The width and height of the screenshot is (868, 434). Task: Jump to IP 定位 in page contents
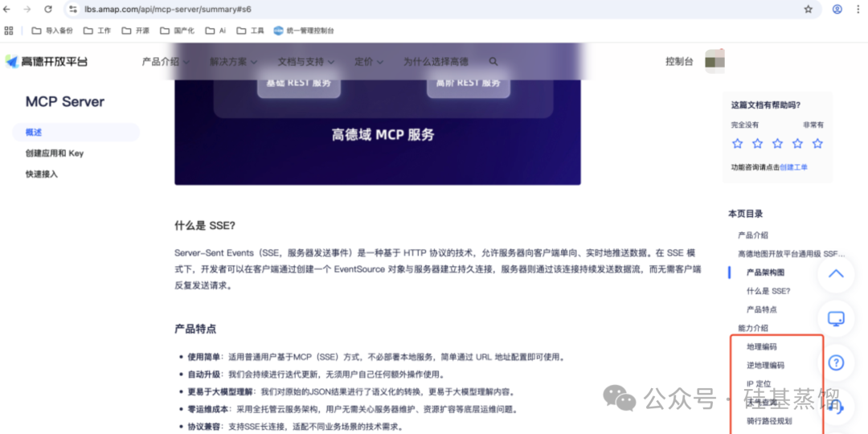point(759,383)
